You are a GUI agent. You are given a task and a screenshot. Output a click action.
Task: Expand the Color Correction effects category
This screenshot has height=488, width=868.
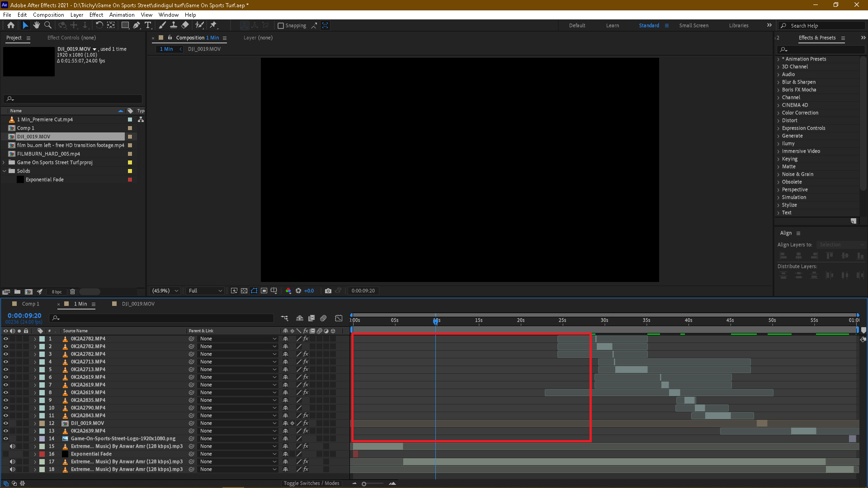tap(778, 113)
